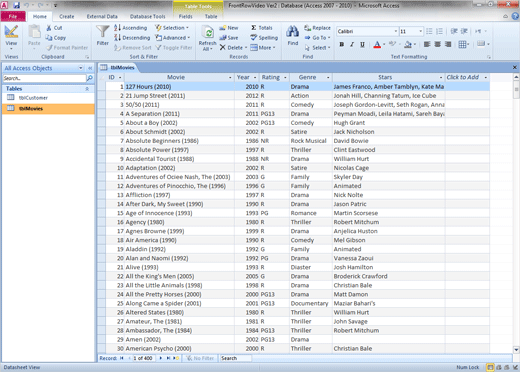Run Spelling check
This screenshot has height=372, width=520.
coord(264,38)
